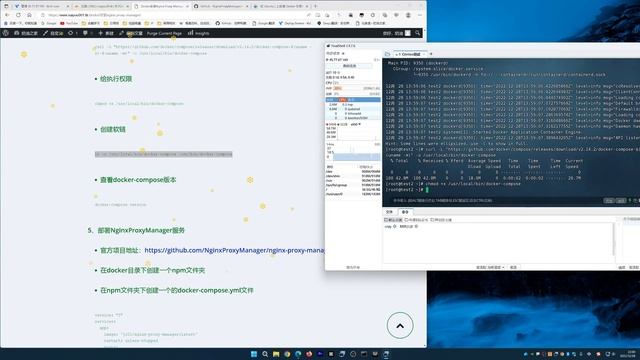The height and width of the screenshot is (360, 640).
Task: Click the button under the IP in sidebar
Action: point(349,66)
